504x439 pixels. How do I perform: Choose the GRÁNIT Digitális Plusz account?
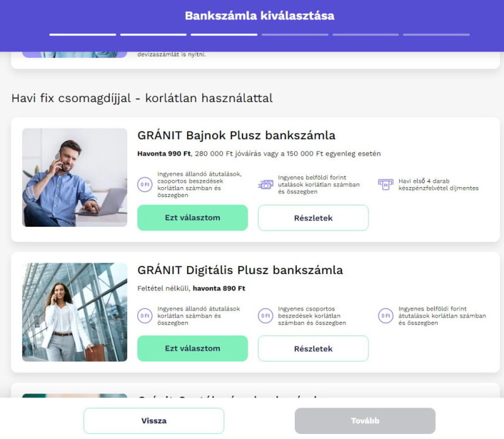(x=192, y=348)
